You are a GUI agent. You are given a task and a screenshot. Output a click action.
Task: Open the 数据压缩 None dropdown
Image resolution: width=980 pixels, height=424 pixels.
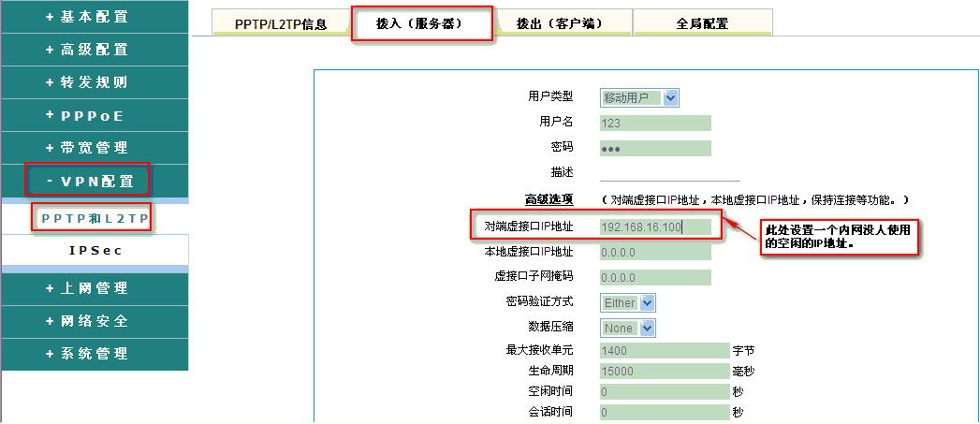pos(627,328)
